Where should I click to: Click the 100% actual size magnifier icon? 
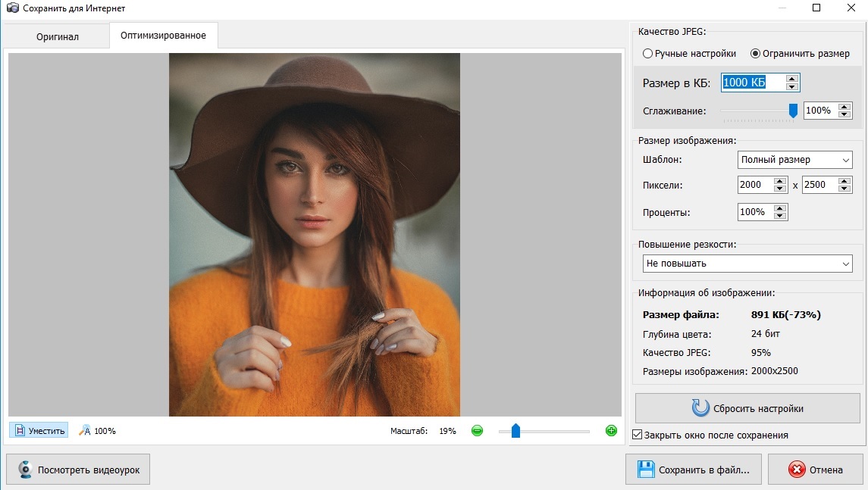84,431
